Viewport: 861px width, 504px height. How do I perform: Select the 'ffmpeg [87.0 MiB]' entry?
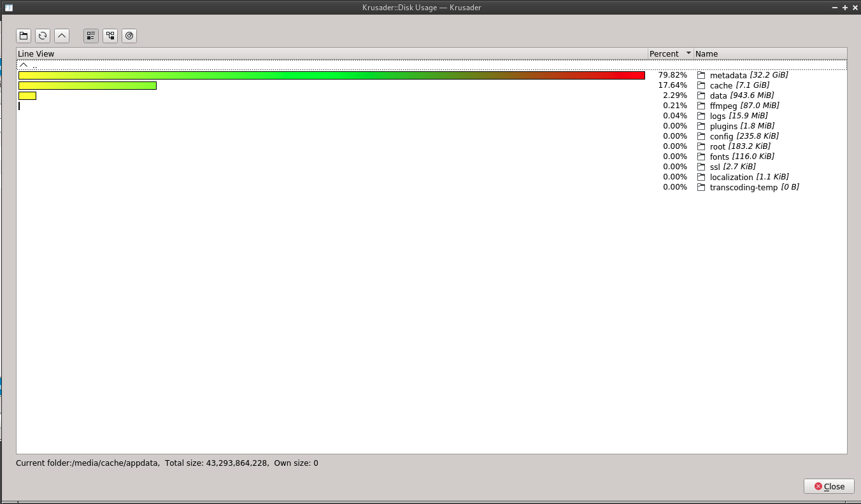[744, 106]
